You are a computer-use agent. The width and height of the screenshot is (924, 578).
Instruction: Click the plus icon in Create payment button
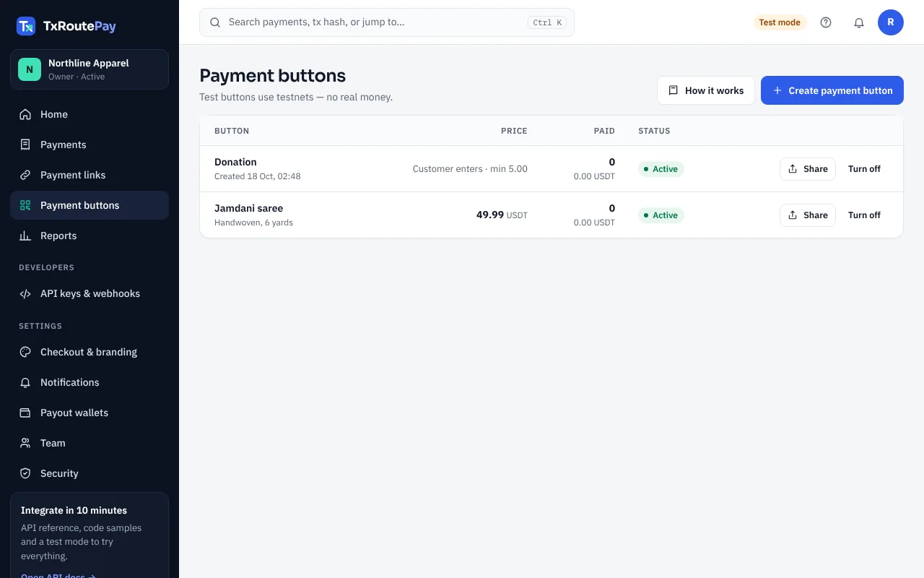coord(777,90)
